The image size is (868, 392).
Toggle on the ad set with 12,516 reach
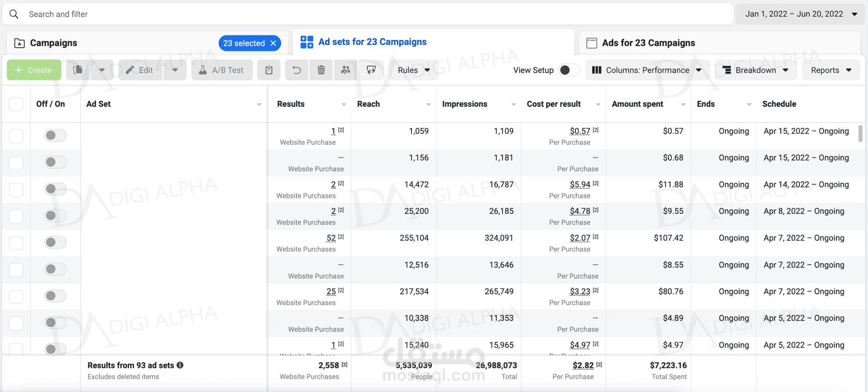55,269
